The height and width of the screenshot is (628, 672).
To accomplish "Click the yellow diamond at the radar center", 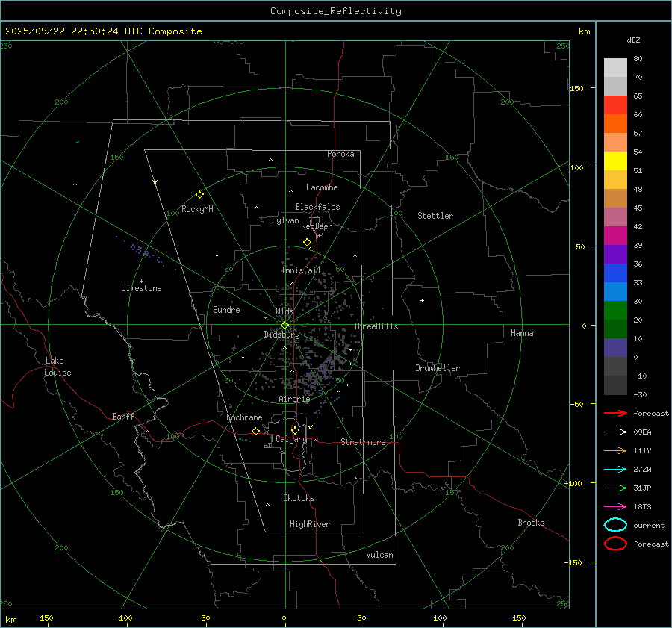I will [284, 325].
